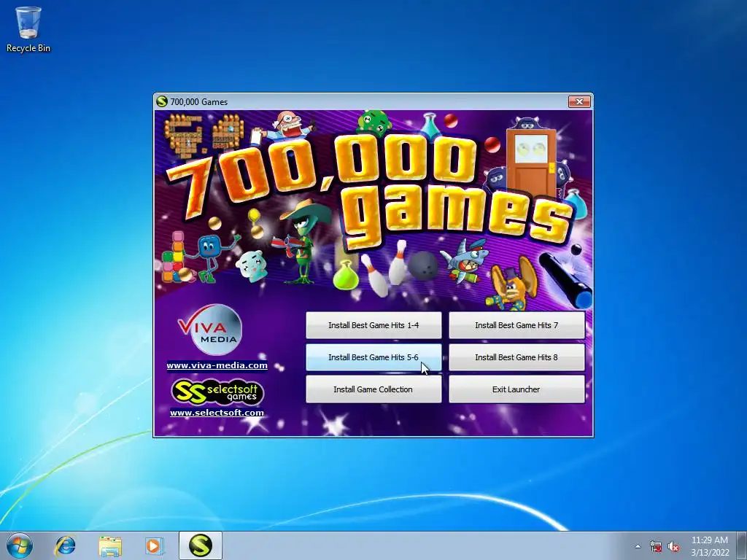Screen dimensions: 747x560
Task: Open Windows Explorer from the taskbar
Action: pyautogui.click(x=110, y=545)
